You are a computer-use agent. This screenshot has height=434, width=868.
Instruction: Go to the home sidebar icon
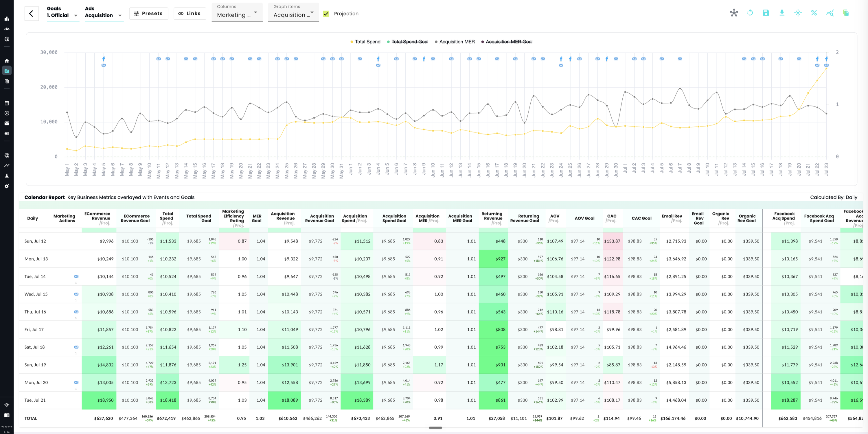7,61
